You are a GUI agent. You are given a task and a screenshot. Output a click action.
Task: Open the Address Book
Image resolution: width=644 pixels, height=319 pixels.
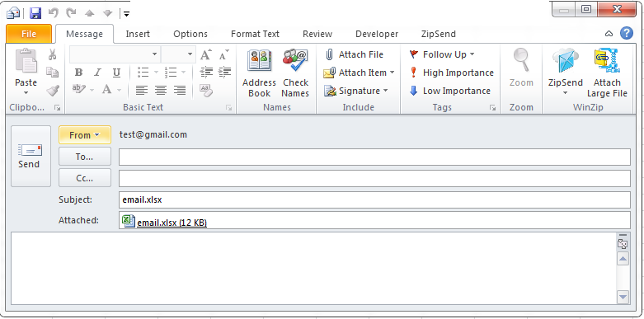[x=259, y=74]
